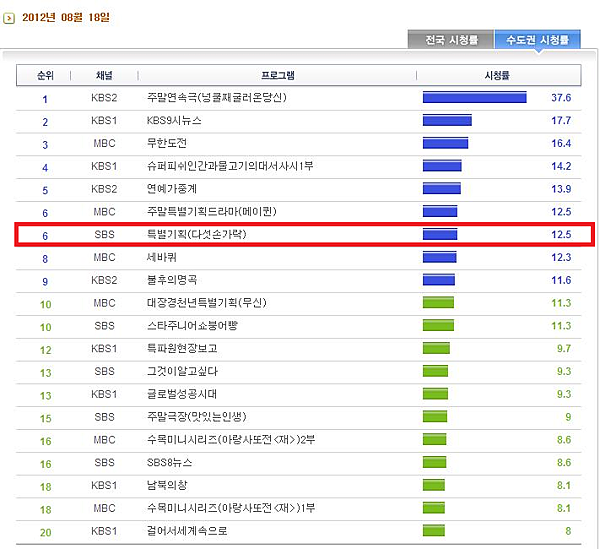Click the 9.7 rating for 특파원현장보고
This screenshot has height=549, width=600.
[x=564, y=348]
